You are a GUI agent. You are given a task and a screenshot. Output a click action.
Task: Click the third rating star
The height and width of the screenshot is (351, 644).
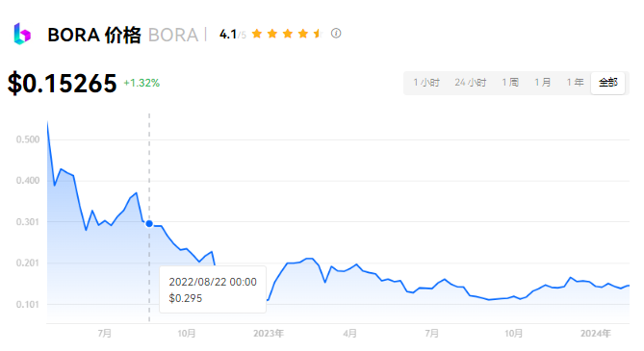pyautogui.click(x=288, y=34)
